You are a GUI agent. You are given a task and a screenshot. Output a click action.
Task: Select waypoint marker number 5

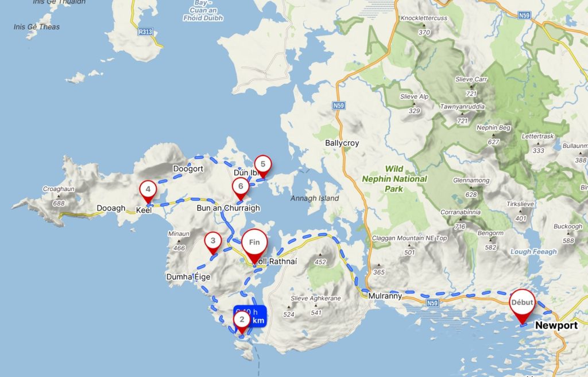(263, 166)
